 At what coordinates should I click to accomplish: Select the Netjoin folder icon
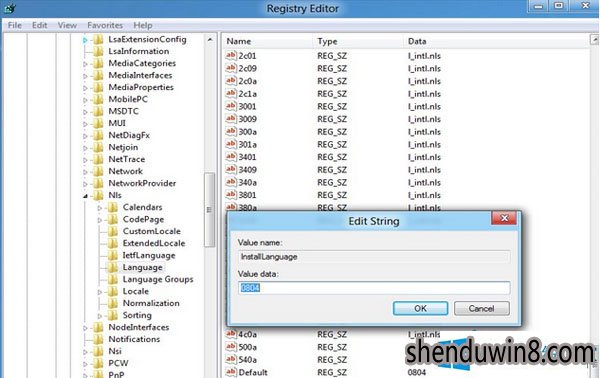(98, 147)
